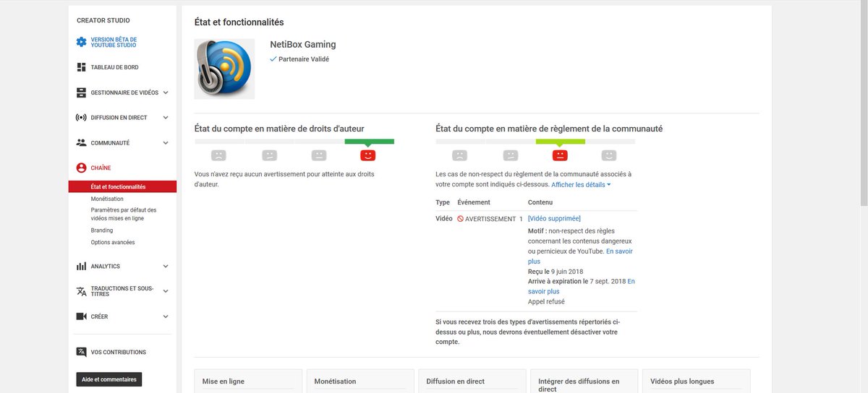Open the [Vidéo supprimée] link
868x393 pixels.
[554, 219]
